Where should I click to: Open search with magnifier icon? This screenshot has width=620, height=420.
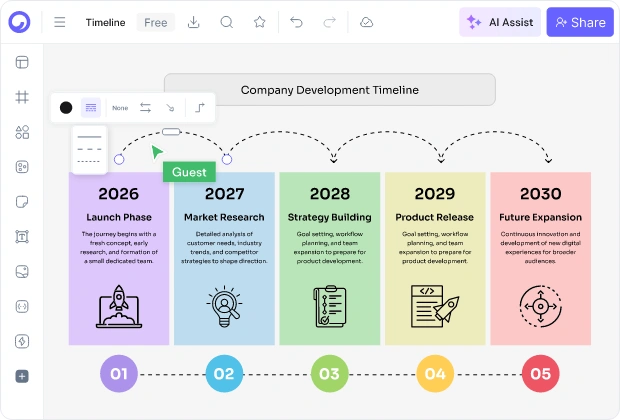point(227,22)
